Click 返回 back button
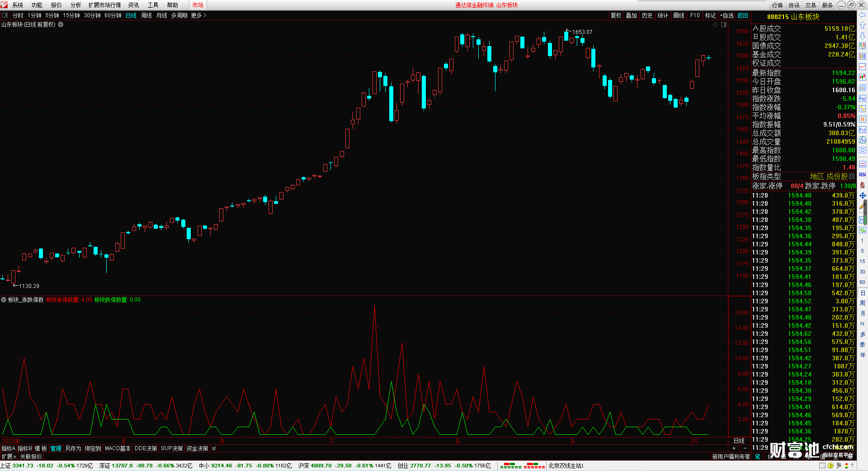This screenshot has height=471, width=868. pos(743,15)
